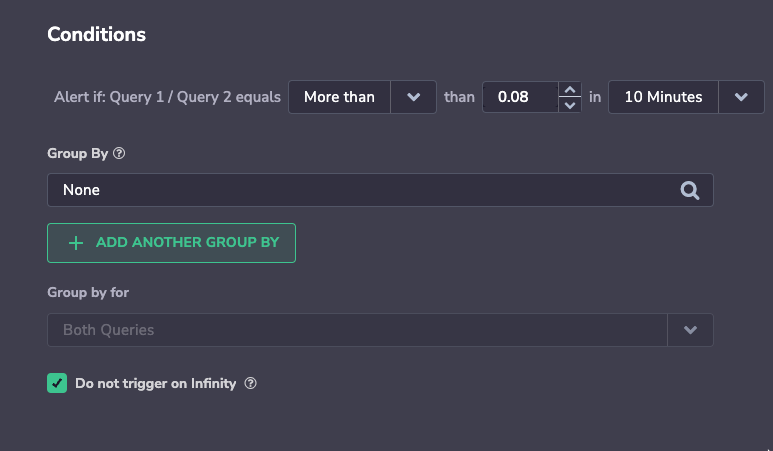Image resolution: width=773 pixels, height=451 pixels.
Task: Click the 0.08 threshold input field
Action: pyautogui.click(x=521, y=97)
